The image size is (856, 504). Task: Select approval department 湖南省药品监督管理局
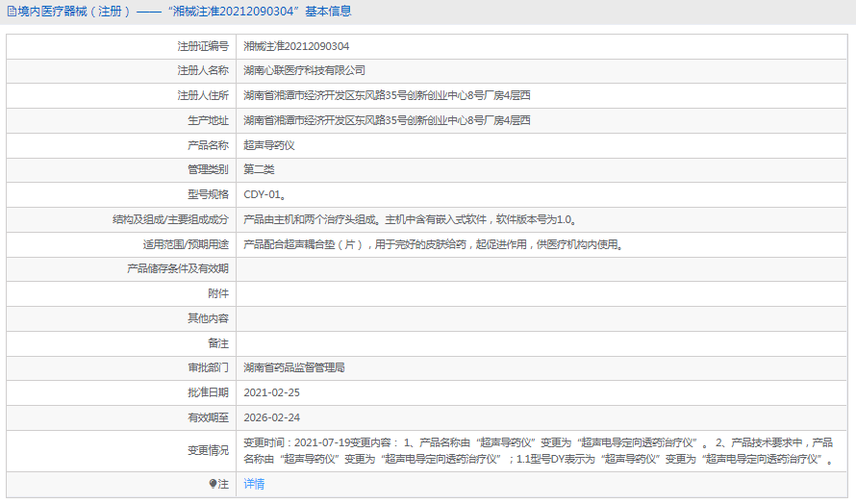pos(294,368)
